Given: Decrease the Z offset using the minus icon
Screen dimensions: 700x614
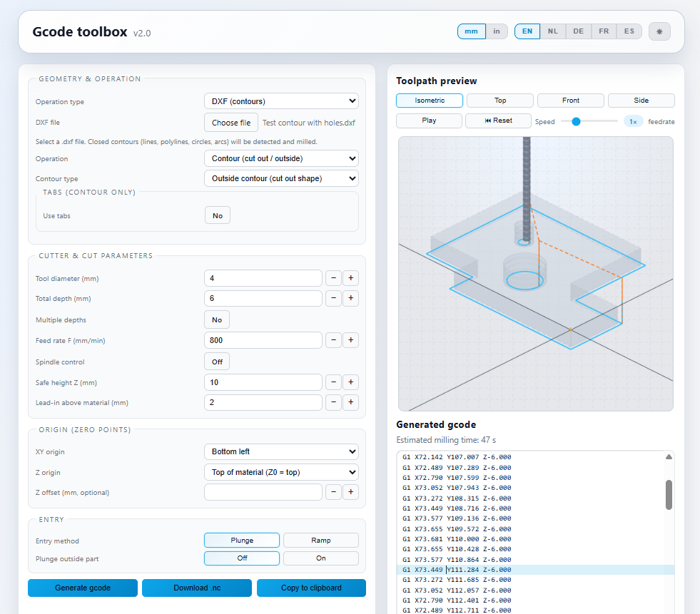Looking at the screenshot, I should [333, 492].
